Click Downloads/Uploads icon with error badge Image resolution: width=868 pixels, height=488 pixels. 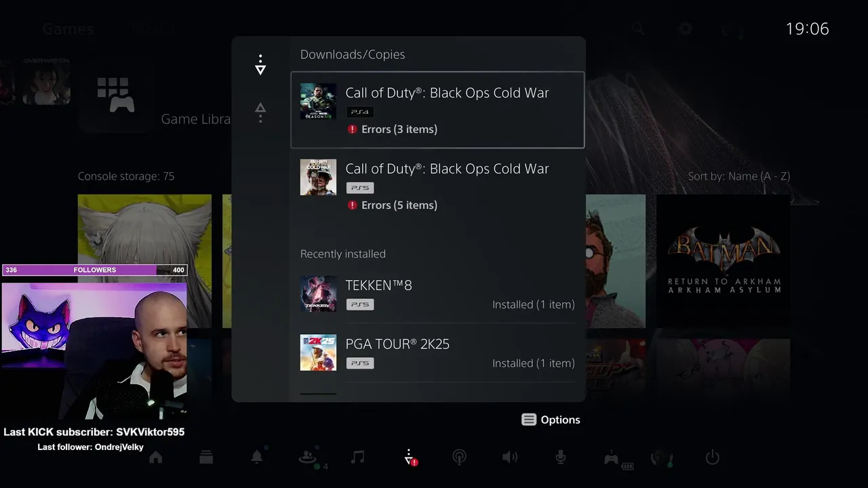(410, 457)
